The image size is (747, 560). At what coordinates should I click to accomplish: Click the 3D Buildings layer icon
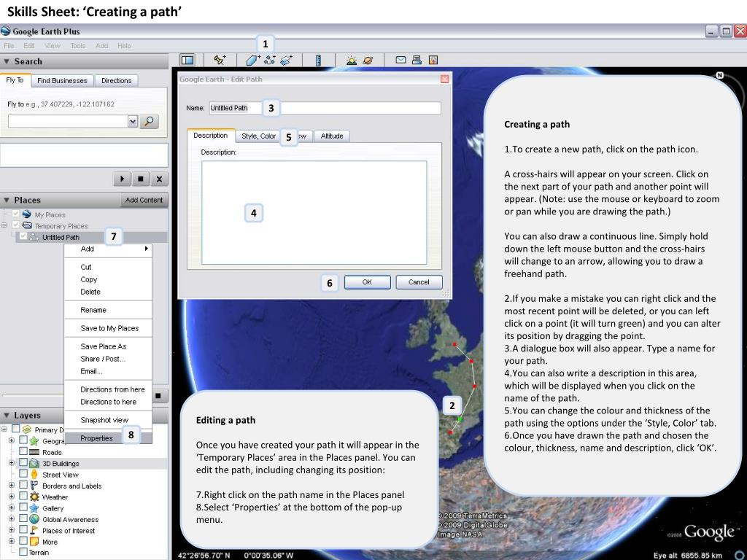click(x=34, y=463)
